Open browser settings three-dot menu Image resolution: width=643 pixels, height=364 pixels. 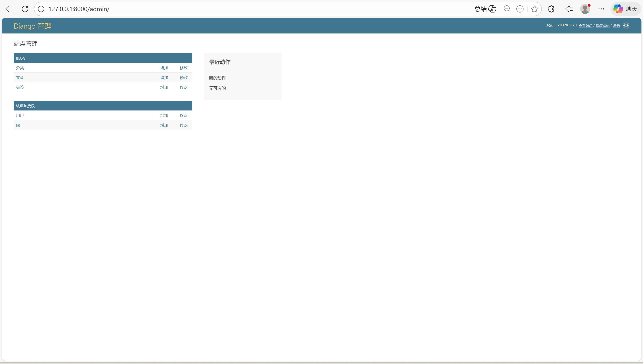tap(601, 9)
